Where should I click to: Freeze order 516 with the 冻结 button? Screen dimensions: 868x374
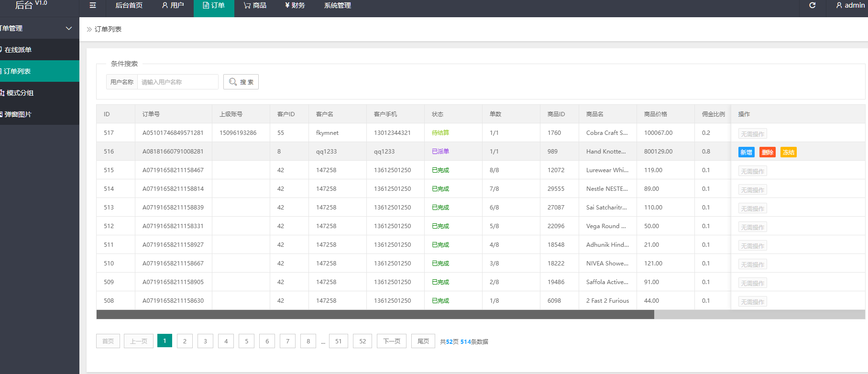(x=788, y=152)
